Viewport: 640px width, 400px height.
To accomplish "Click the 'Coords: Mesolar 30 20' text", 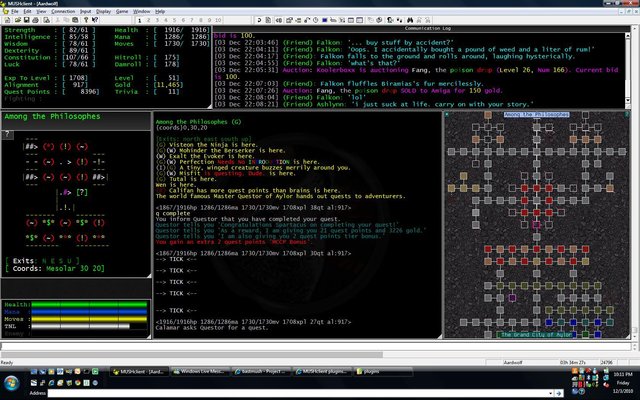I will point(58,269).
